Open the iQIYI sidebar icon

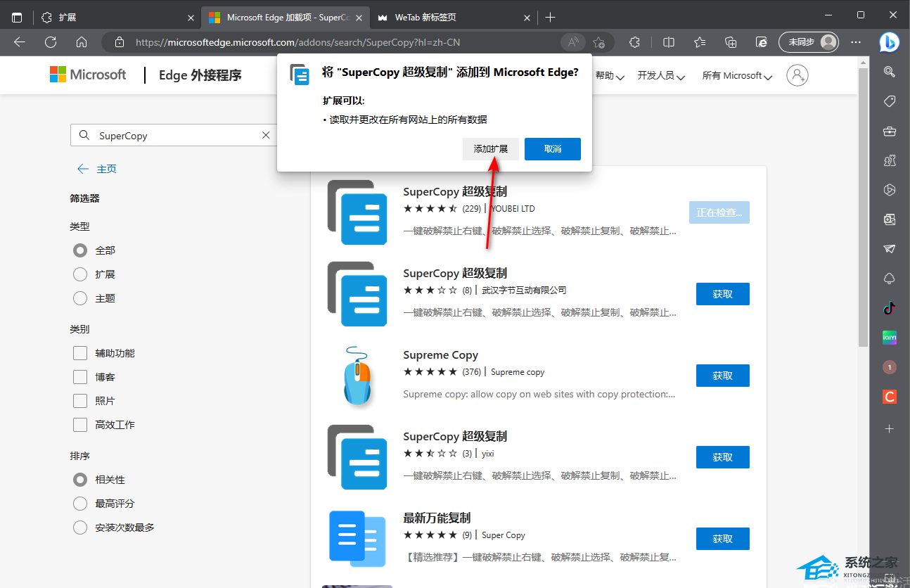pos(890,338)
